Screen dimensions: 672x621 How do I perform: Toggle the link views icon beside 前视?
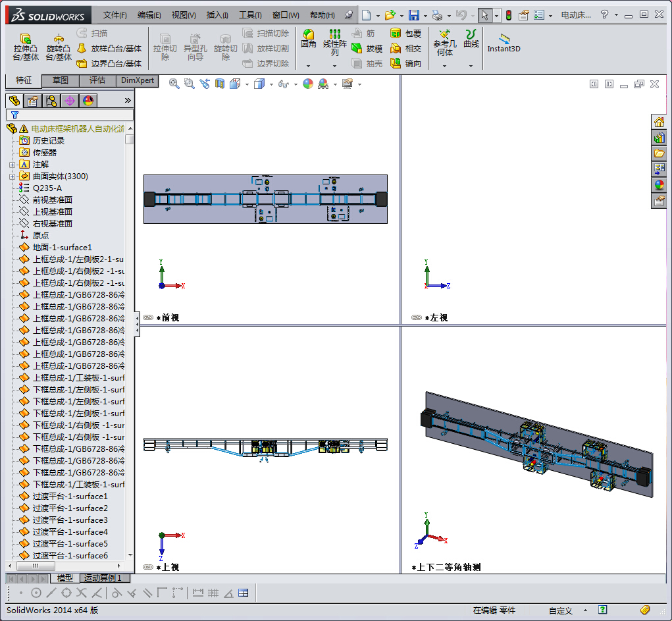pyautogui.click(x=148, y=317)
